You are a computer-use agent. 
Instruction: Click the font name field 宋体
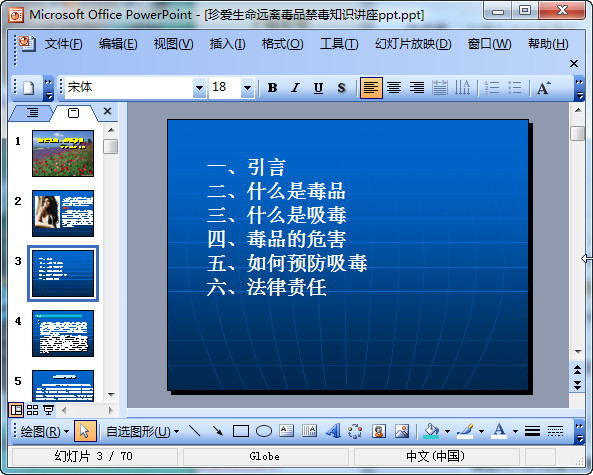click(129, 88)
